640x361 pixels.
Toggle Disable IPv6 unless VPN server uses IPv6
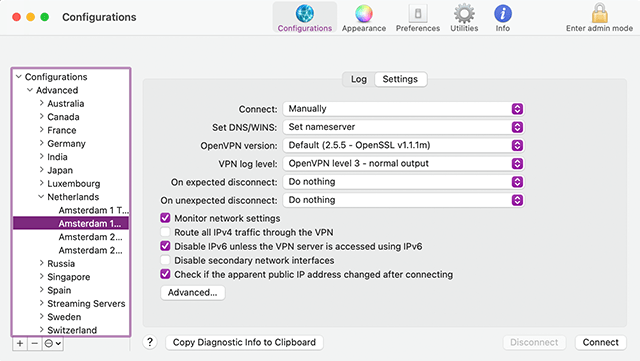click(165, 246)
